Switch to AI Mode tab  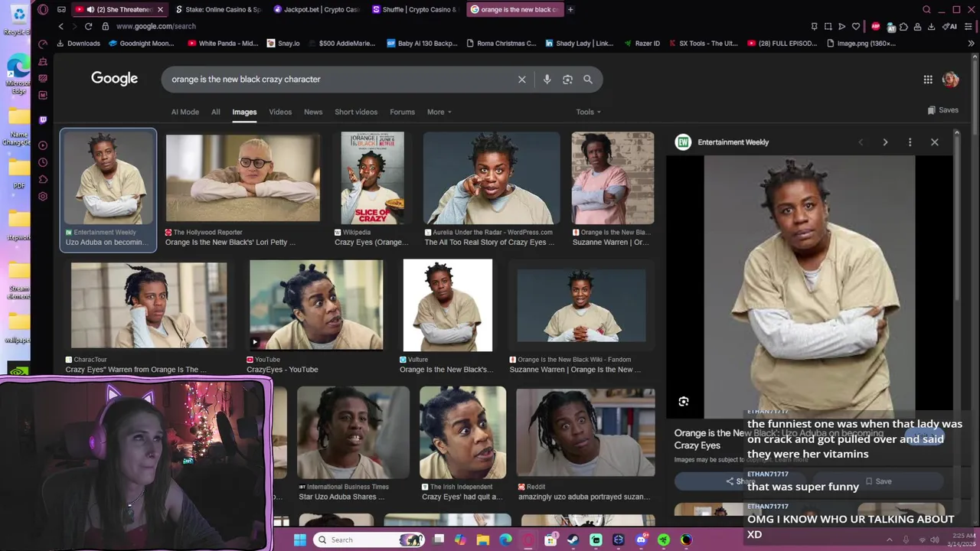point(185,112)
